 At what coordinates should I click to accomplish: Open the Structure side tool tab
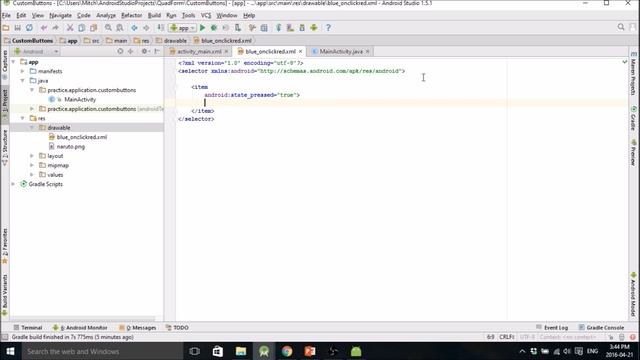coord(5,147)
